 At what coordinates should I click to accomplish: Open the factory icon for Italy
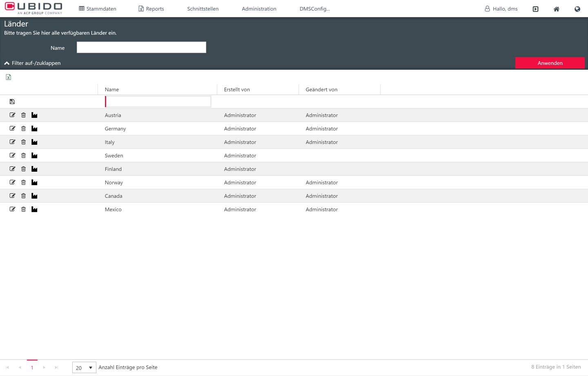tap(34, 142)
